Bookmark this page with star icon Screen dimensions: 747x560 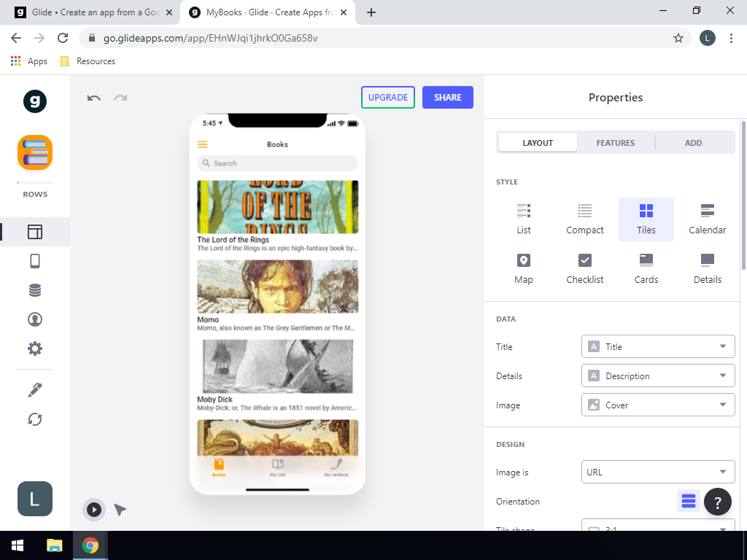tap(678, 38)
